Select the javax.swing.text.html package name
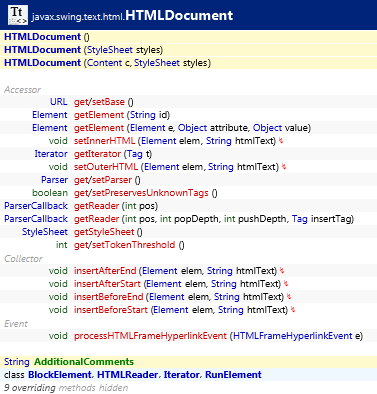 point(78,17)
